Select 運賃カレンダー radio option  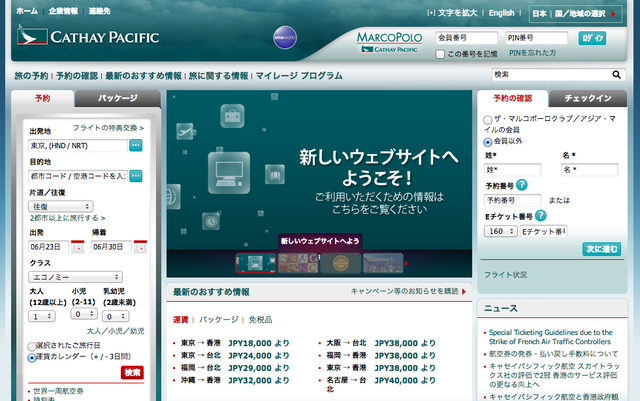coord(32,358)
